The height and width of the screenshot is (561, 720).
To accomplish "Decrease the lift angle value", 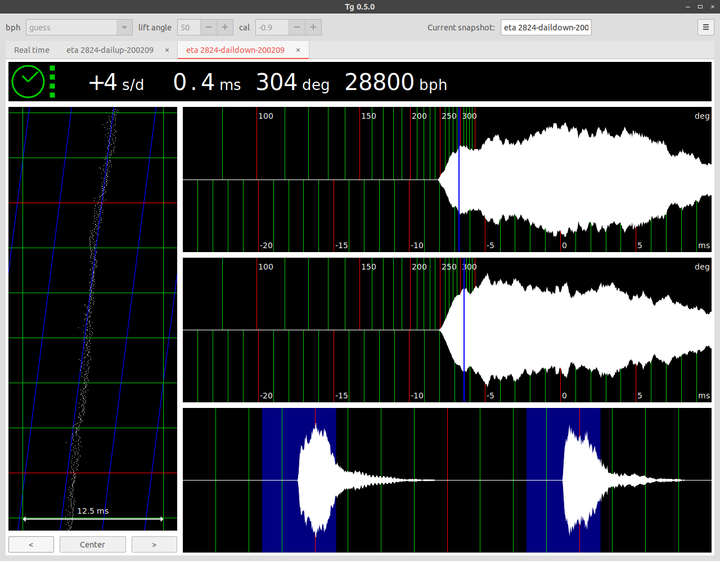I will click(208, 28).
